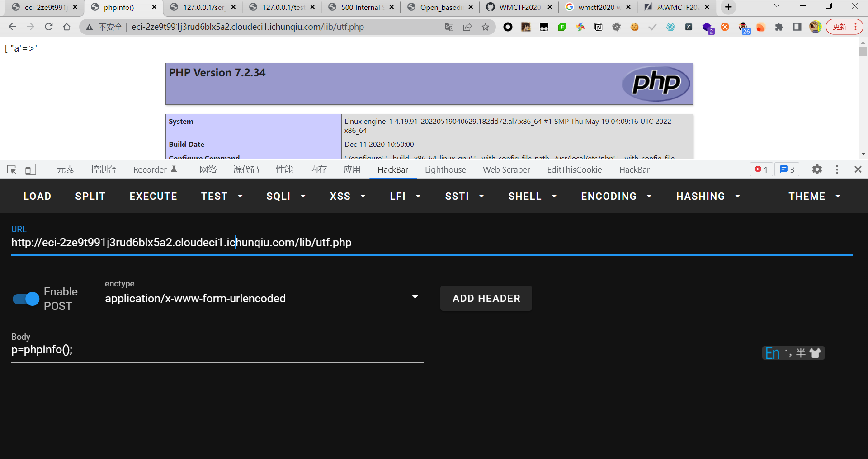Translate this page using the translate icon

point(449,27)
